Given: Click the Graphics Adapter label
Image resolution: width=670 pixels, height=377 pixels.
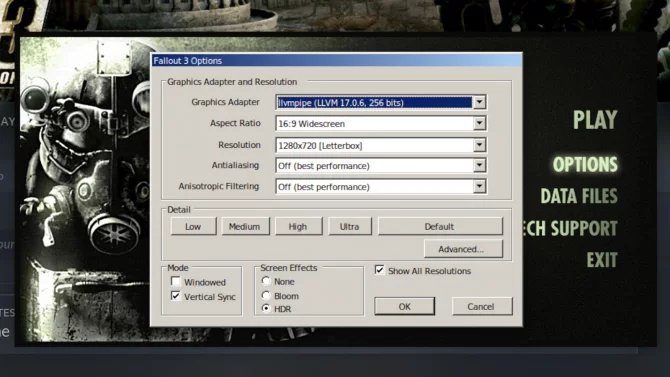Looking at the screenshot, I should pos(225,102).
